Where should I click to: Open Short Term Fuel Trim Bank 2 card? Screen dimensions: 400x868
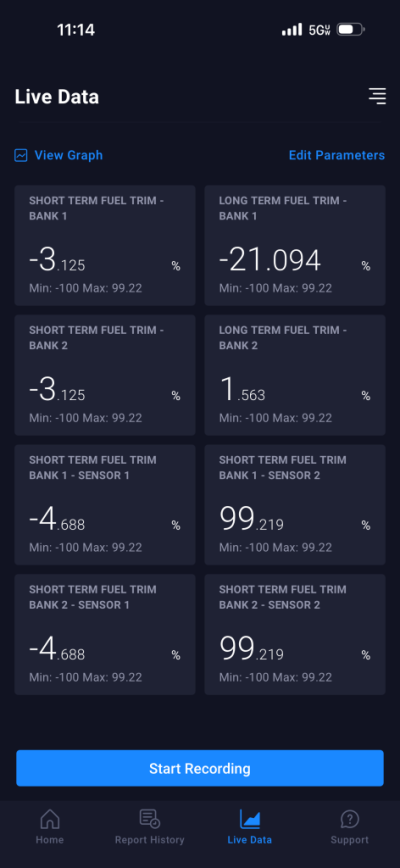pyautogui.click(x=105, y=375)
